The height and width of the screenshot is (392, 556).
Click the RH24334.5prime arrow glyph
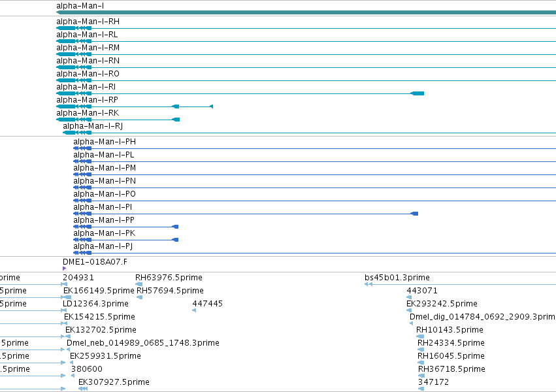pos(421,350)
